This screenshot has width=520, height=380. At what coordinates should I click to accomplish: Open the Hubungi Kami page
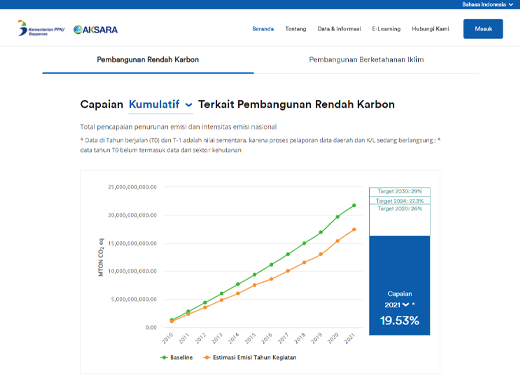[x=430, y=29]
